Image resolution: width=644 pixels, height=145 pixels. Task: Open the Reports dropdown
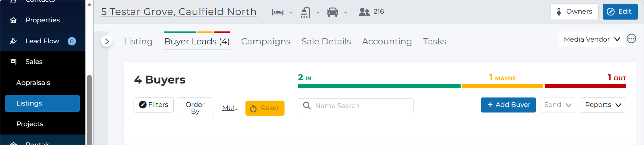603,105
